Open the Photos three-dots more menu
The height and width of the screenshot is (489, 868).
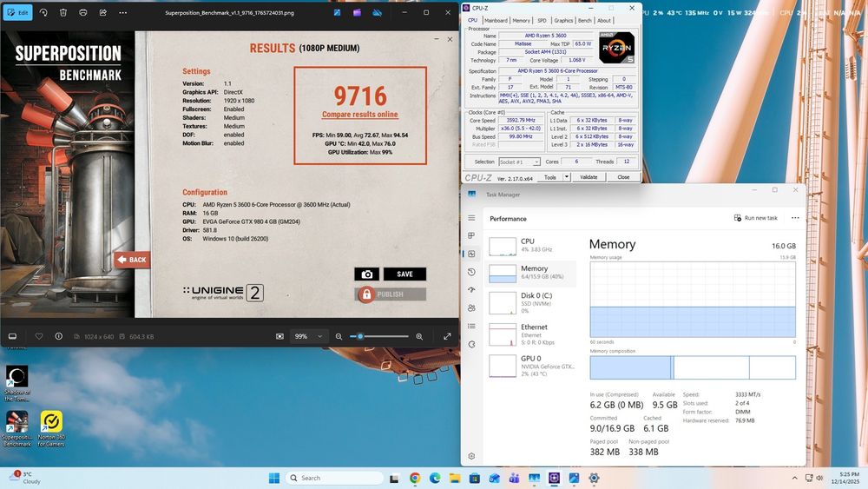(123, 12)
